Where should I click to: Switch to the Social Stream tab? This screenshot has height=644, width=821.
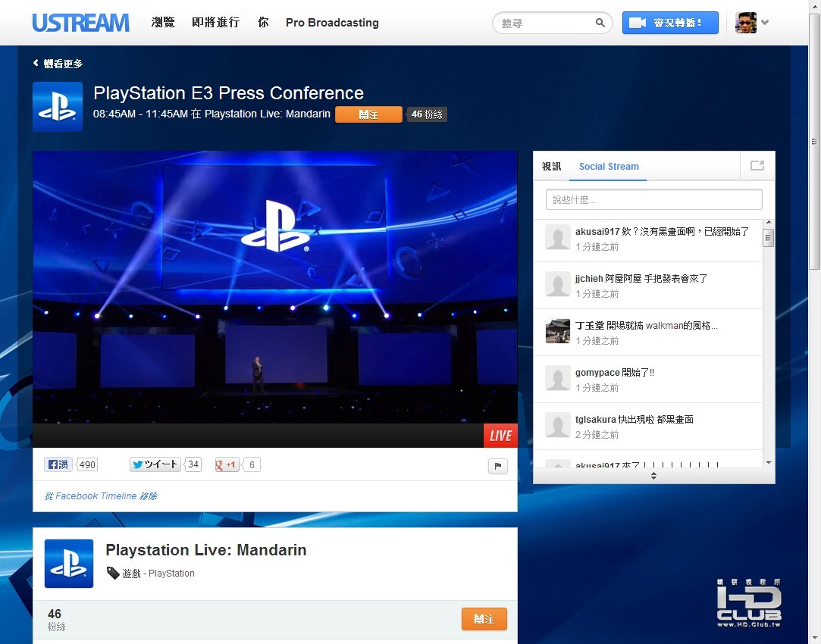click(x=609, y=167)
